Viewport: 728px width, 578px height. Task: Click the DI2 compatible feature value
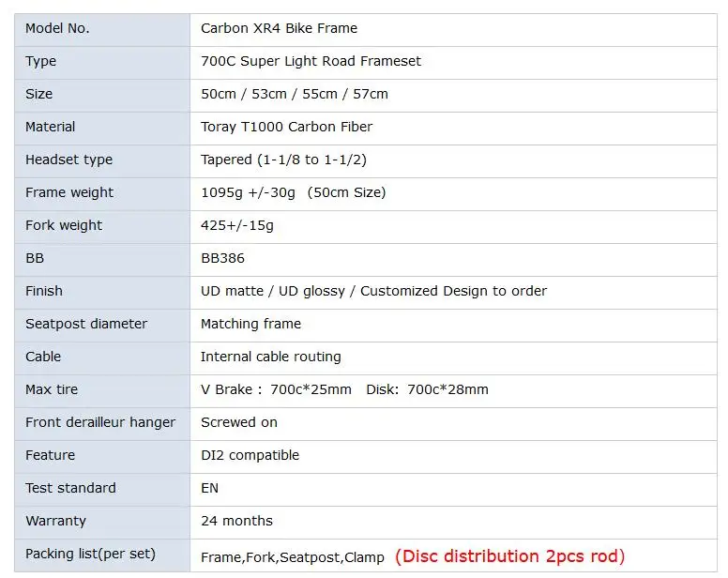tap(250, 455)
